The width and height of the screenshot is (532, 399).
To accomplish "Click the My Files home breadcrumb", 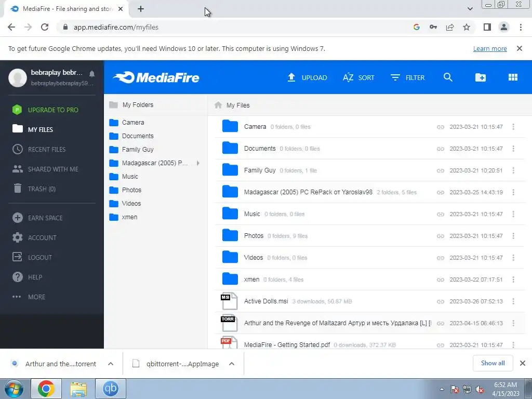I will [x=232, y=105].
